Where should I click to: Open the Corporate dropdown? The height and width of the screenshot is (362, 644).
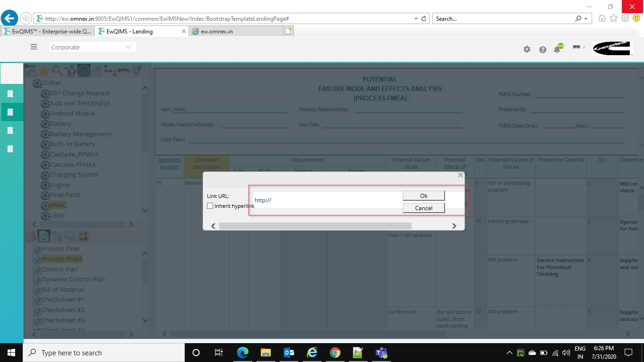(92, 47)
